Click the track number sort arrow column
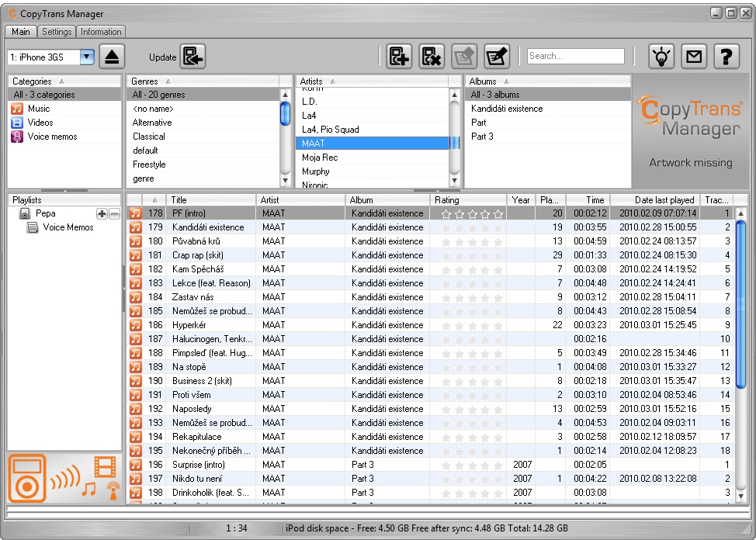 pyautogui.click(x=154, y=199)
